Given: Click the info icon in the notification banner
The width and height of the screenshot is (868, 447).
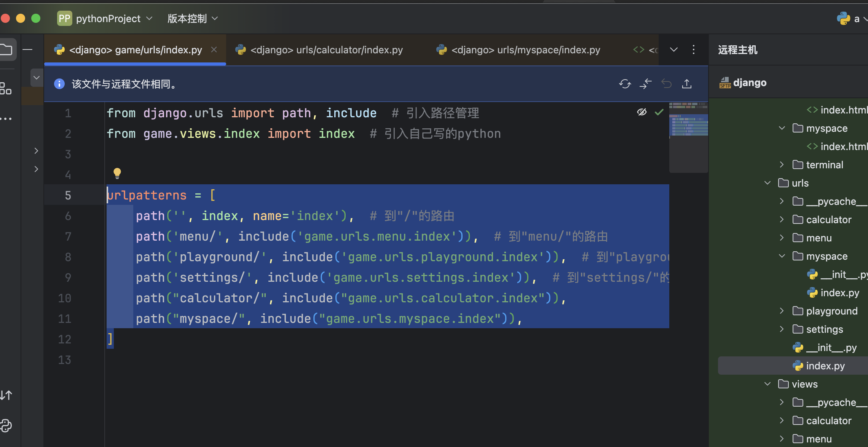Looking at the screenshot, I should point(59,84).
